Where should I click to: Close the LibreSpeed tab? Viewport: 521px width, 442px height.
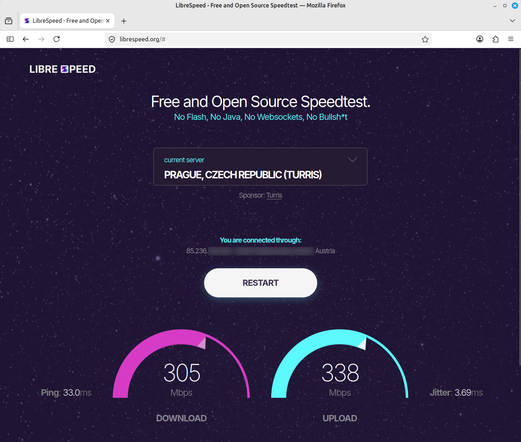point(108,21)
